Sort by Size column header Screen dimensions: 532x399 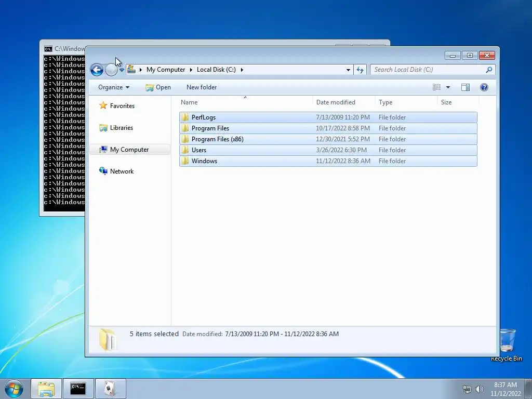click(458, 102)
